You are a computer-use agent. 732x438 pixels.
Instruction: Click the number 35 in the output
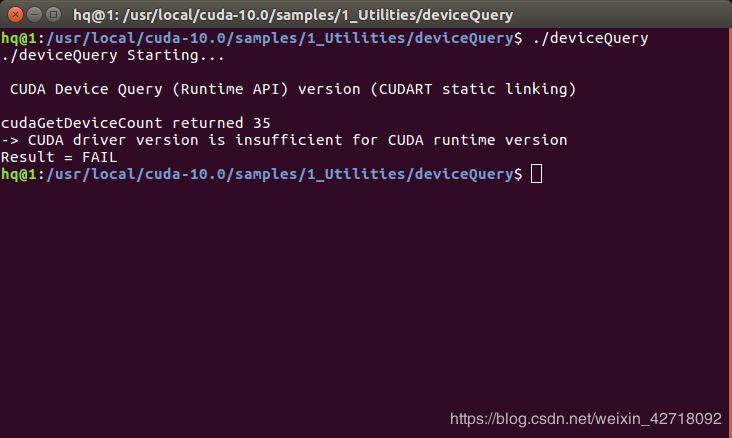point(261,123)
